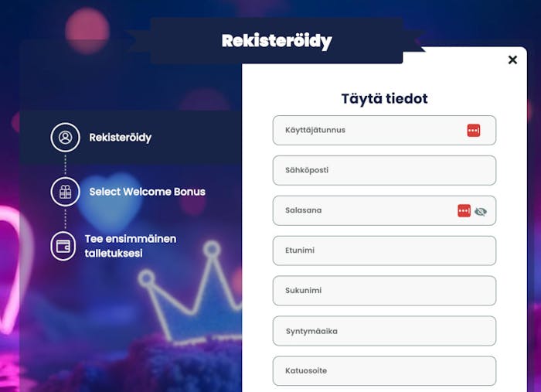Click into the Sähköposti email field
The width and height of the screenshot is (541, 392).
click(384, 170)
